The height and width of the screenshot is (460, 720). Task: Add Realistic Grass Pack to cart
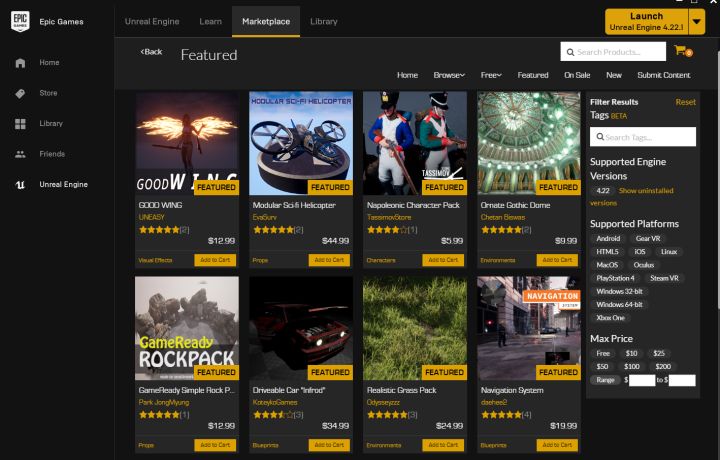pos(443,445)
